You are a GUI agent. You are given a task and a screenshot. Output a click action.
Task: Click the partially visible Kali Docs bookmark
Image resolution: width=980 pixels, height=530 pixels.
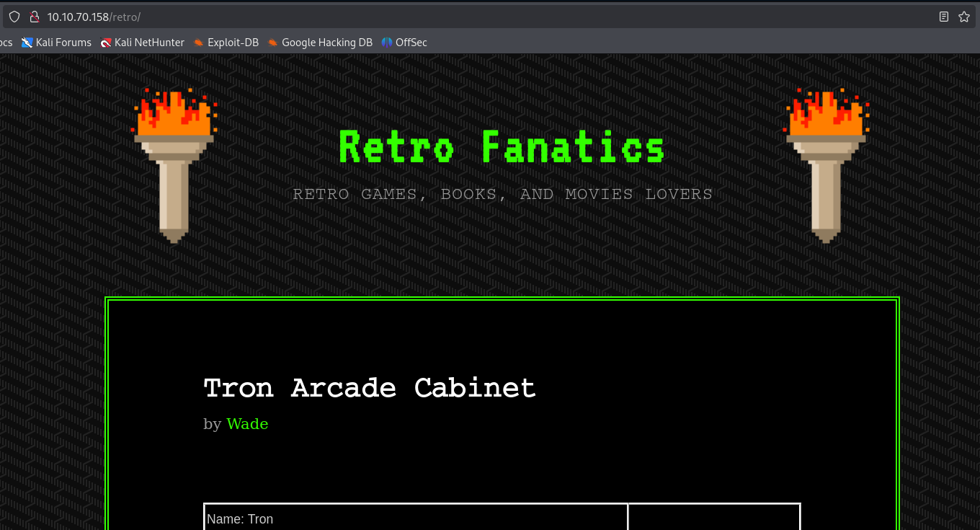point(6,43)
